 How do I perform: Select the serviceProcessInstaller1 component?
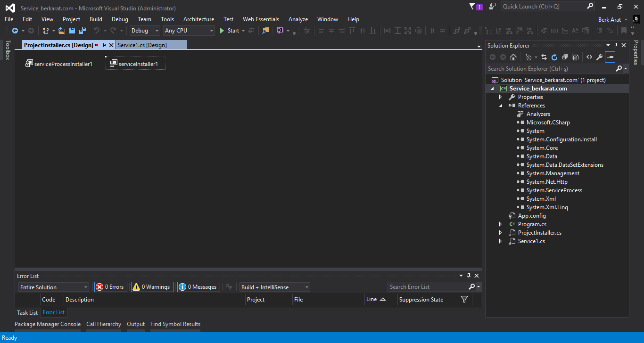59,64
